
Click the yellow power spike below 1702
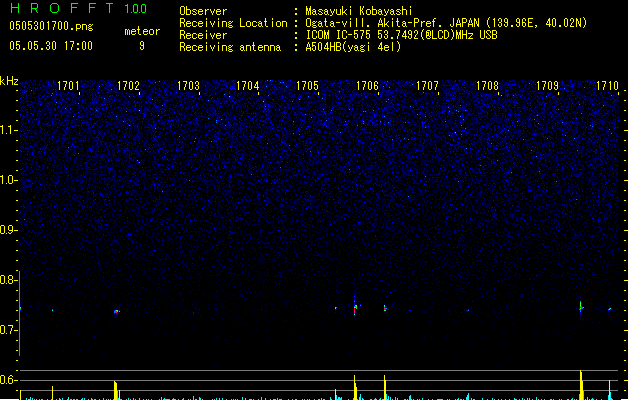pos(116,390)
